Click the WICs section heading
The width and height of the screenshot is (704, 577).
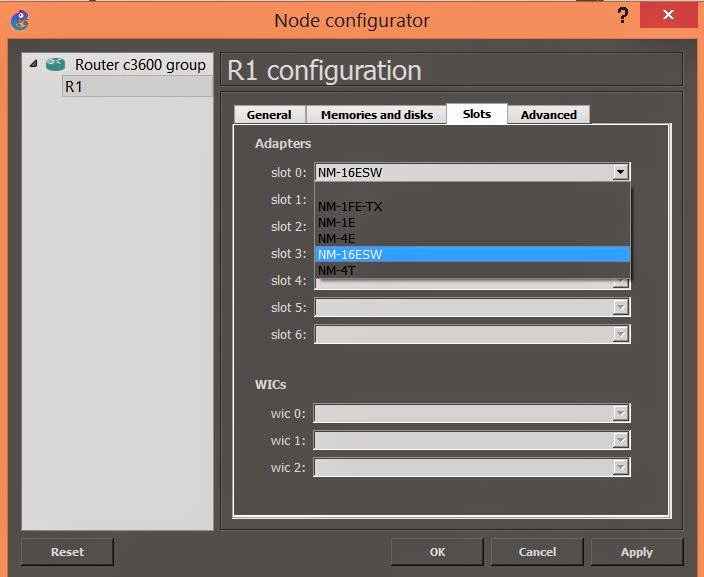(270, 385)
